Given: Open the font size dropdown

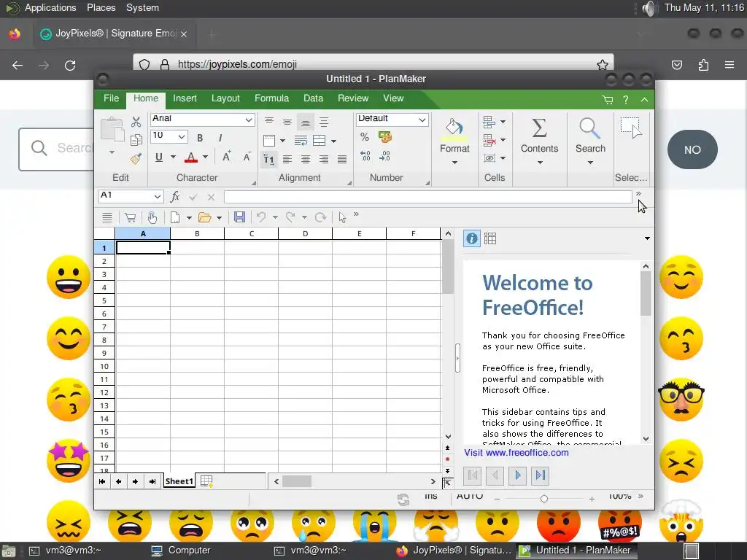Looking at the screenshot, I should (182, 136).
